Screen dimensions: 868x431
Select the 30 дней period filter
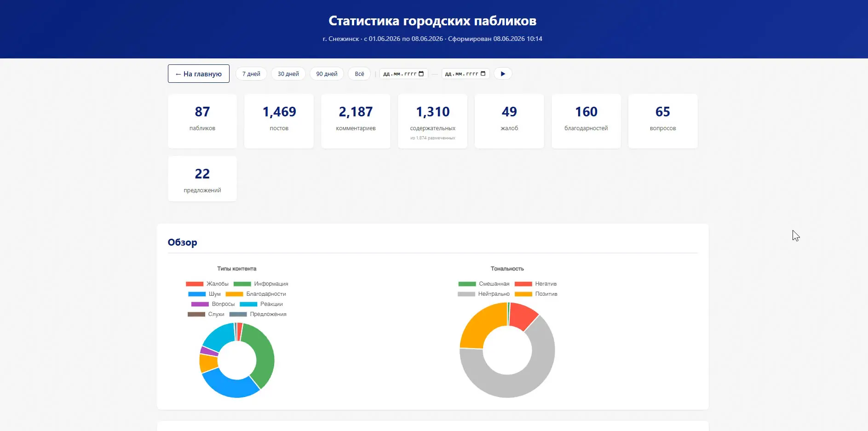point(288,74)
